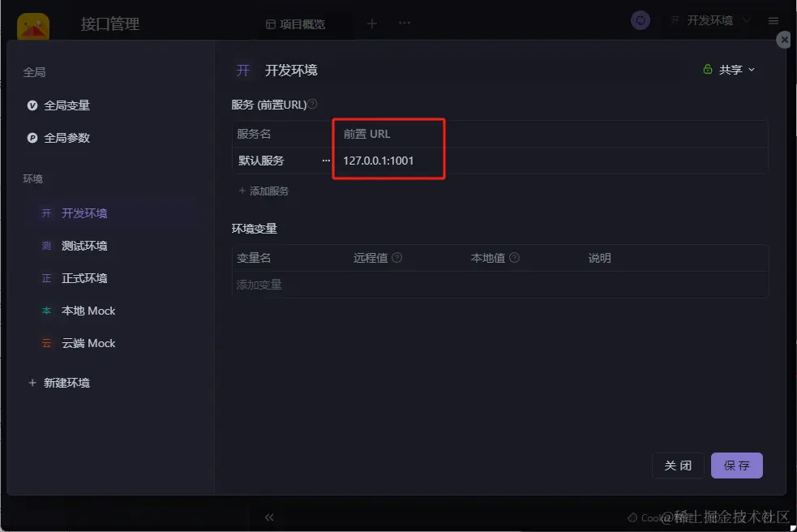
Task: Switch to the 项目概览 tab
Action: point(296,24)
